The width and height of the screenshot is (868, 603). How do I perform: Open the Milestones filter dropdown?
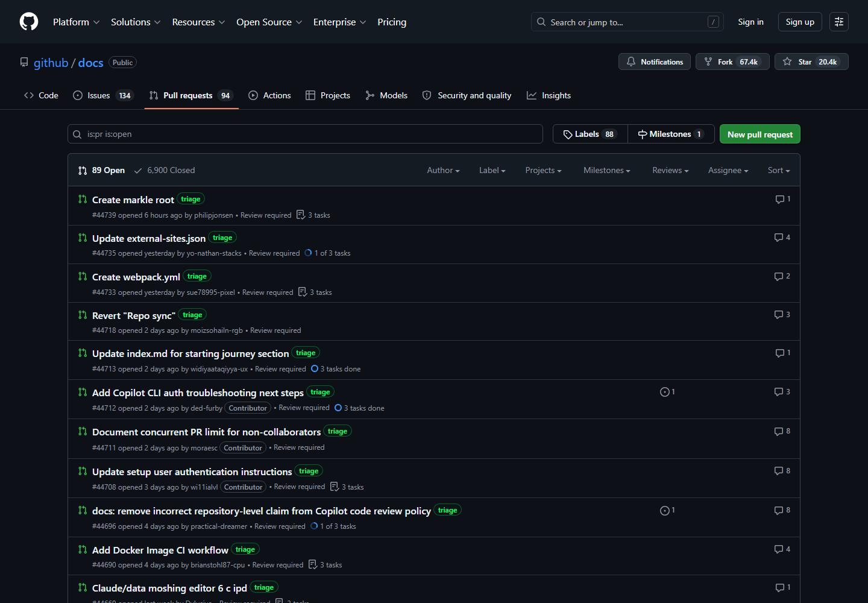coord(606,170)
